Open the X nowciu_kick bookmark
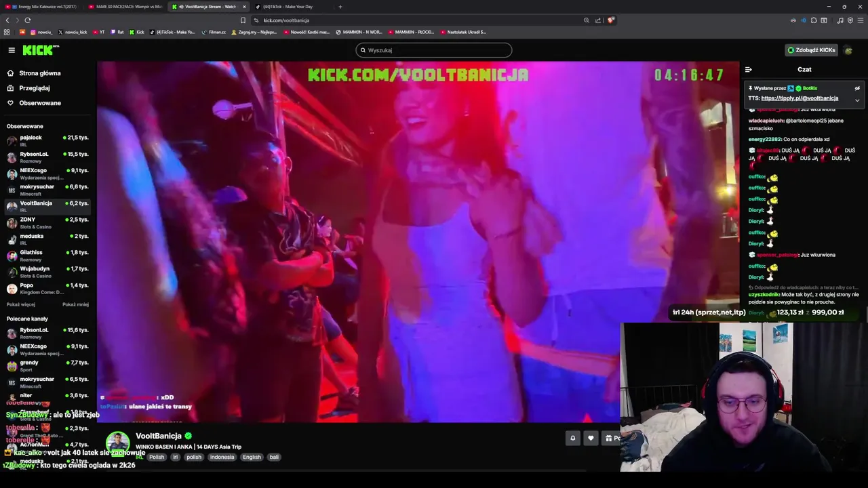Screen dimensions: 868x488 [73, 32]
